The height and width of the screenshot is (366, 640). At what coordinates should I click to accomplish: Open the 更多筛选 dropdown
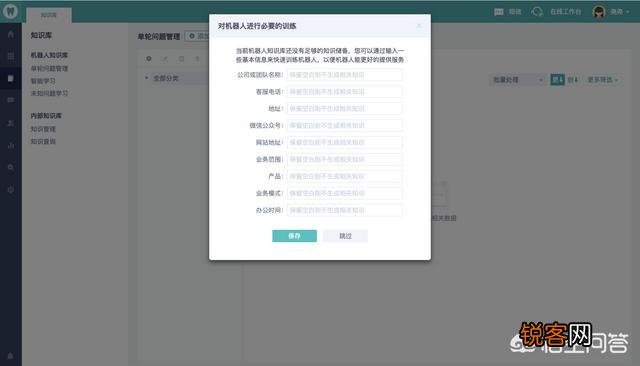602,80
